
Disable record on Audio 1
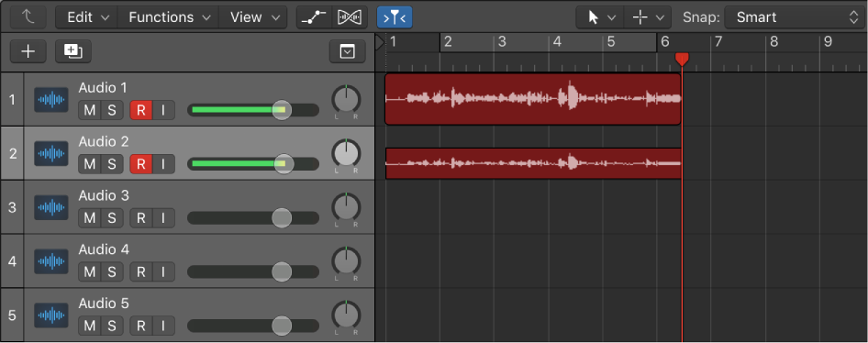tap(141, 110)
